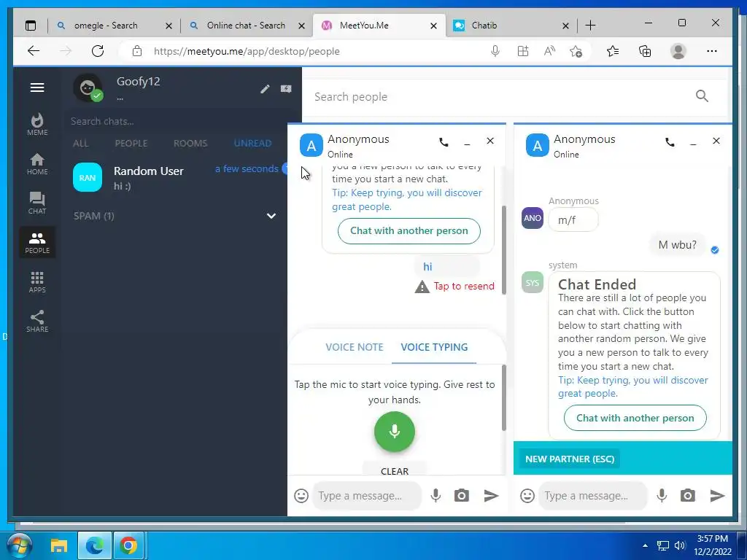Screen dimensions: 747x560
Task: Switch to the VOICE TYPING tab
Action: [434, 347]
